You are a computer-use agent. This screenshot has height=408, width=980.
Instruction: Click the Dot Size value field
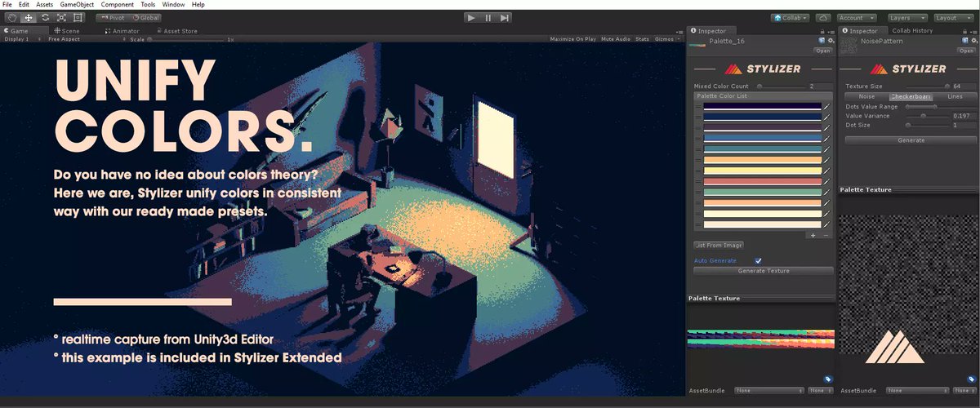(x=965, y=126)
